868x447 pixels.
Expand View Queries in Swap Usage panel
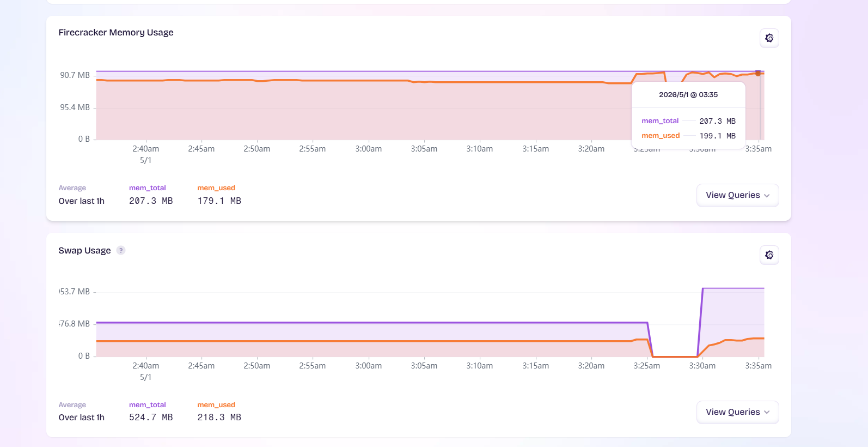coord(737,412)
